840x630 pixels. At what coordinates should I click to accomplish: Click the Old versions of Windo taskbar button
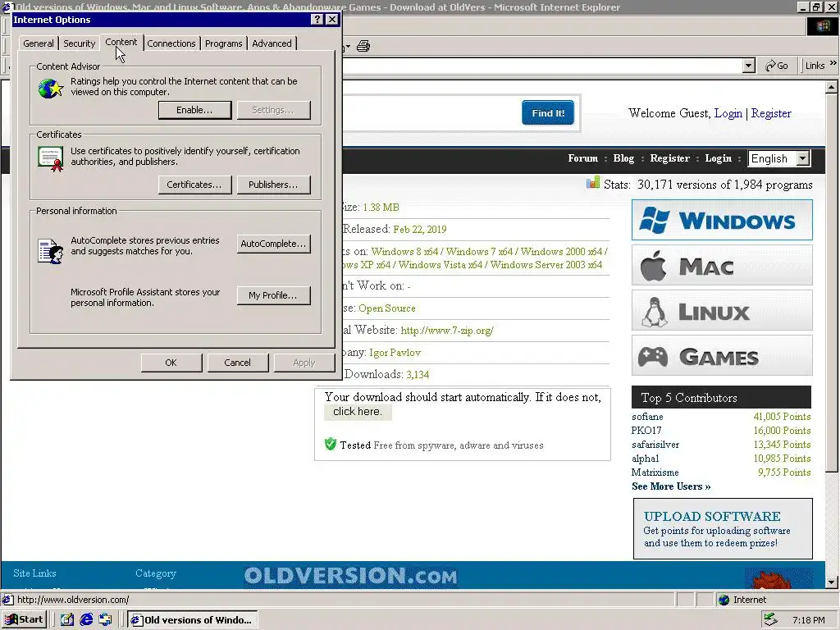tap(193, 620)
